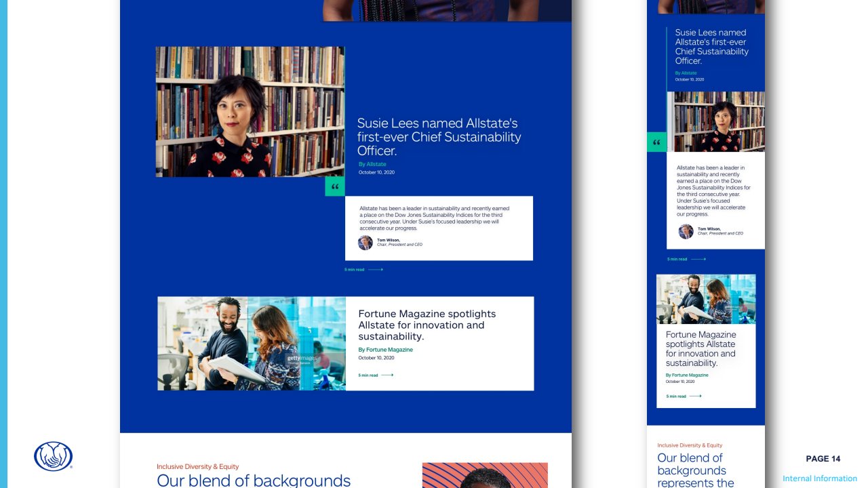
Task: Open the Fortune Magazine coworkers photo in mobile mockup
Action: click(706, 300)
